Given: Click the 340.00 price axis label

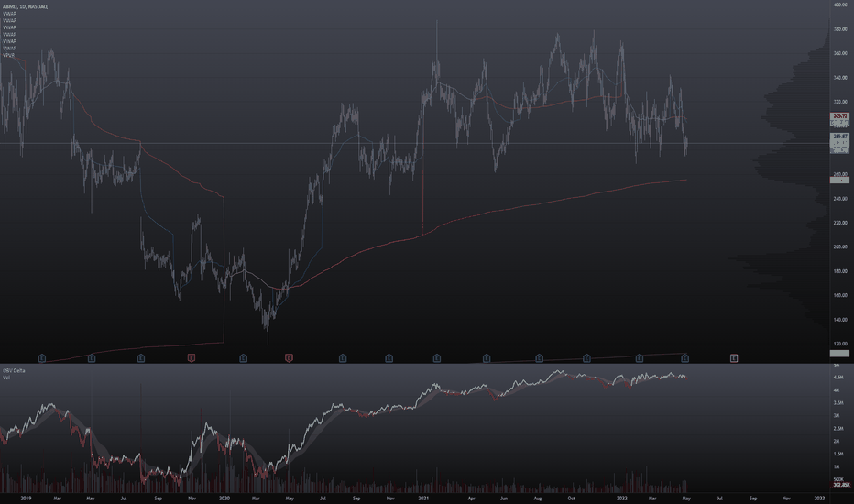Looking at the screenshot, I should (x=839, y=77).
